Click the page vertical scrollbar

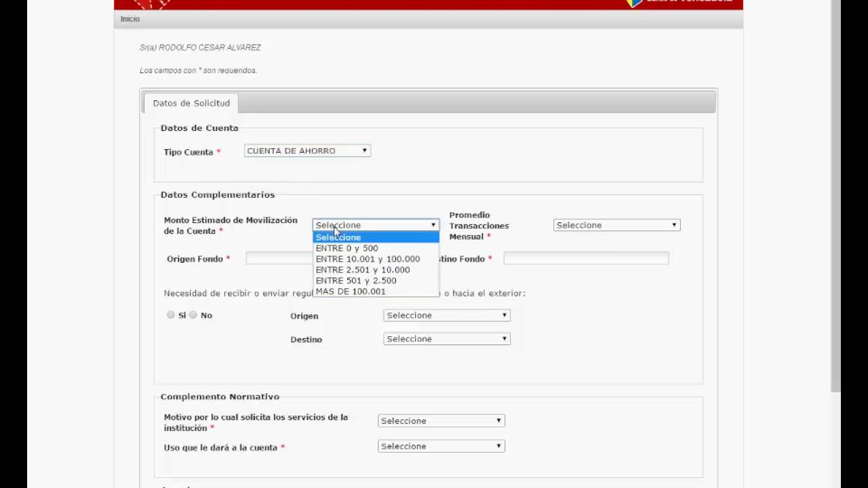pos(835,197)
